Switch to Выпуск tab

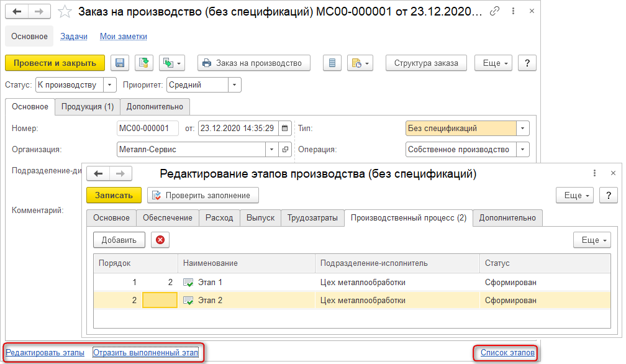click(x=260, y=218)
